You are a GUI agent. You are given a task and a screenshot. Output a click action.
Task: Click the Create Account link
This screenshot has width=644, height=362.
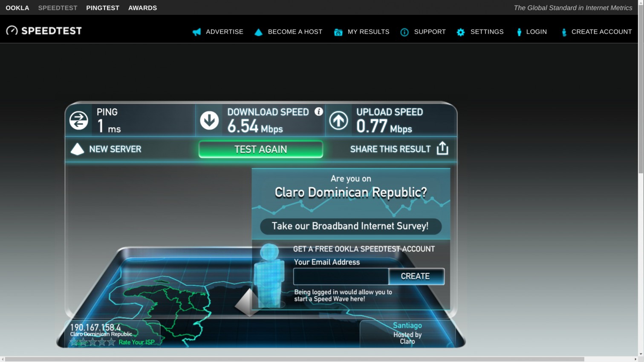(x=601, y=32)
